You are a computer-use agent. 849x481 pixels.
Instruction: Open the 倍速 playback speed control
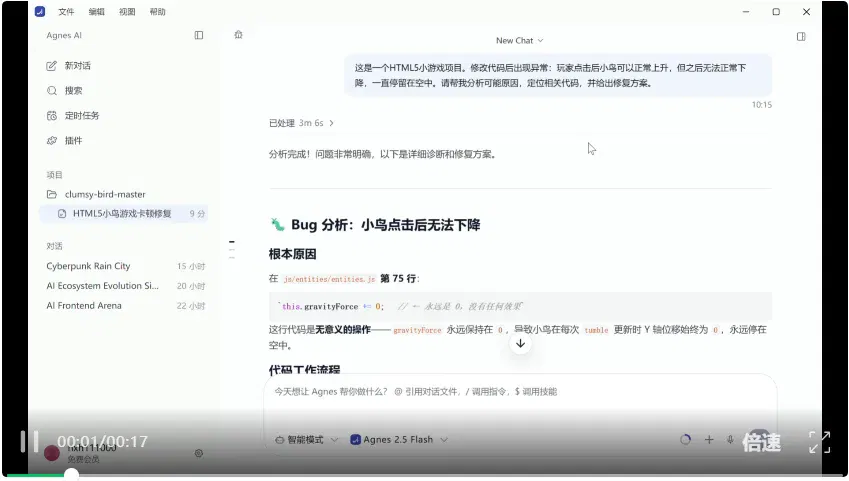(x=761, y=443)
